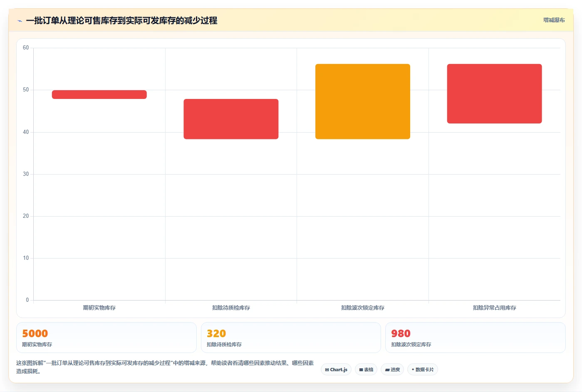Click the chart title text
This screenshot has width=582, height=392.
[121, 21]
